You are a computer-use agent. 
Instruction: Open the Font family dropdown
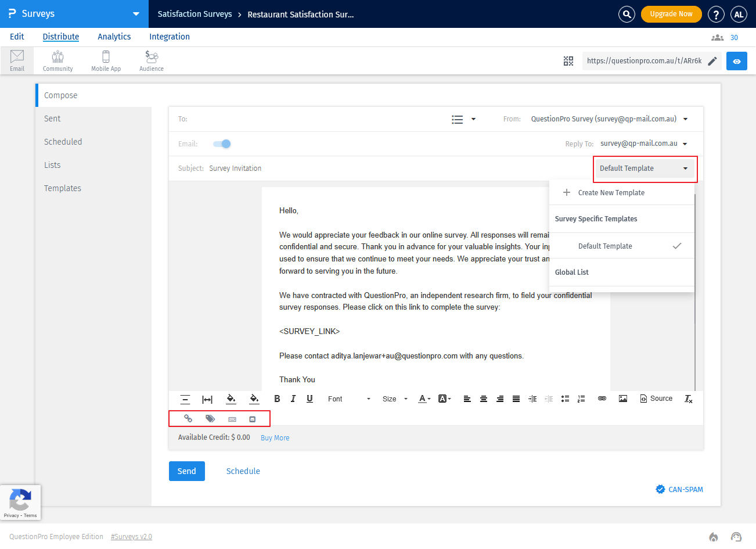pyautogui.click(x=348, y=399)
